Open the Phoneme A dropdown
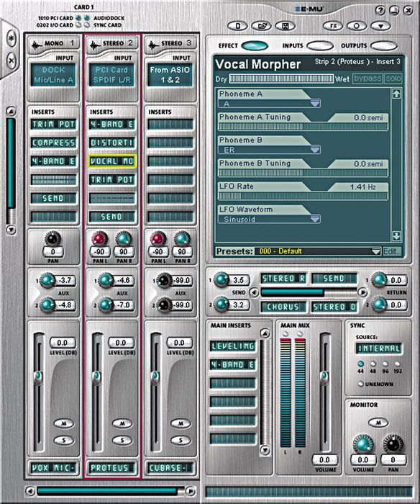Image resolution: width=420 pixels, height=504 pixels. pos(269,104)
